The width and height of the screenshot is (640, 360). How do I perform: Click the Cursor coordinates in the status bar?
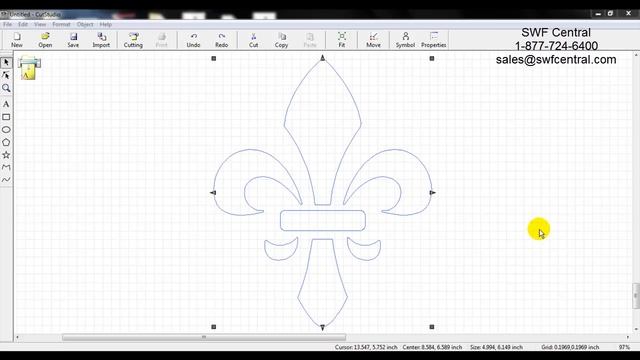pos(366,347)
